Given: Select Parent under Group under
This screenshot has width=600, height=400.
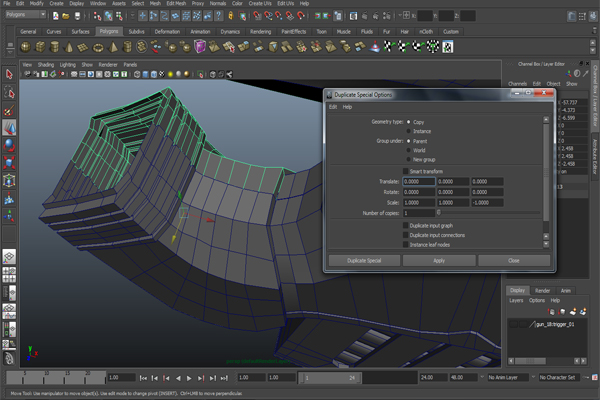Looking at the screenshot, I should (x=408, y=141).
